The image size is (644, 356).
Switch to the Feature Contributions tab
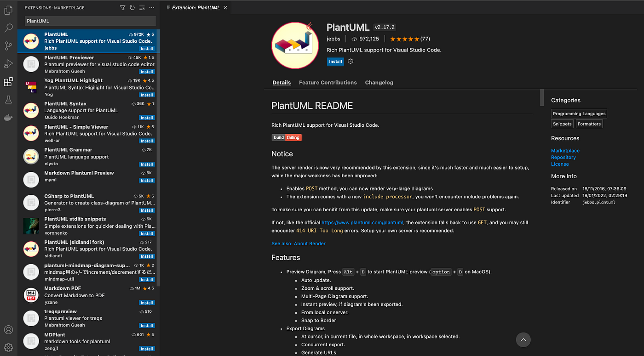[x=328, y=83]
